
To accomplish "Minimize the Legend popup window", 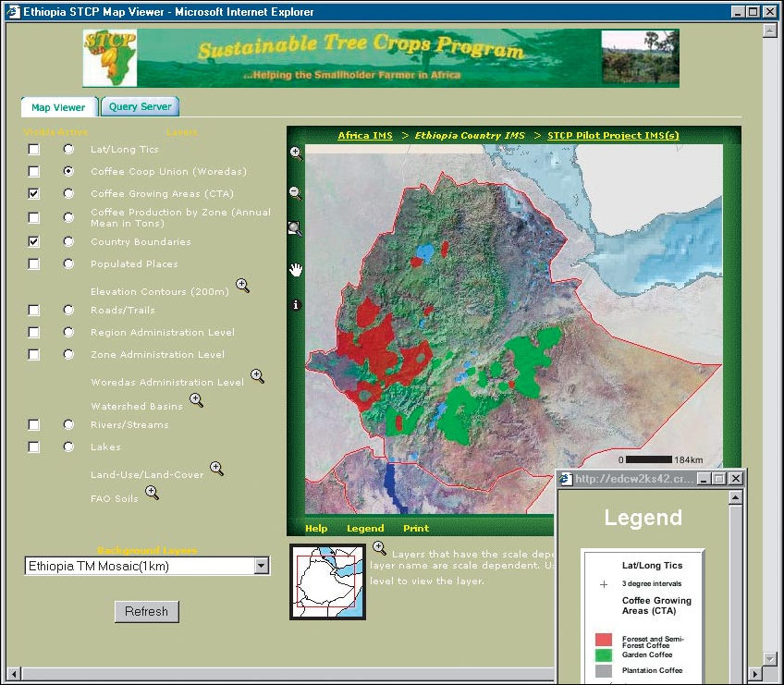I will (704, 479).
